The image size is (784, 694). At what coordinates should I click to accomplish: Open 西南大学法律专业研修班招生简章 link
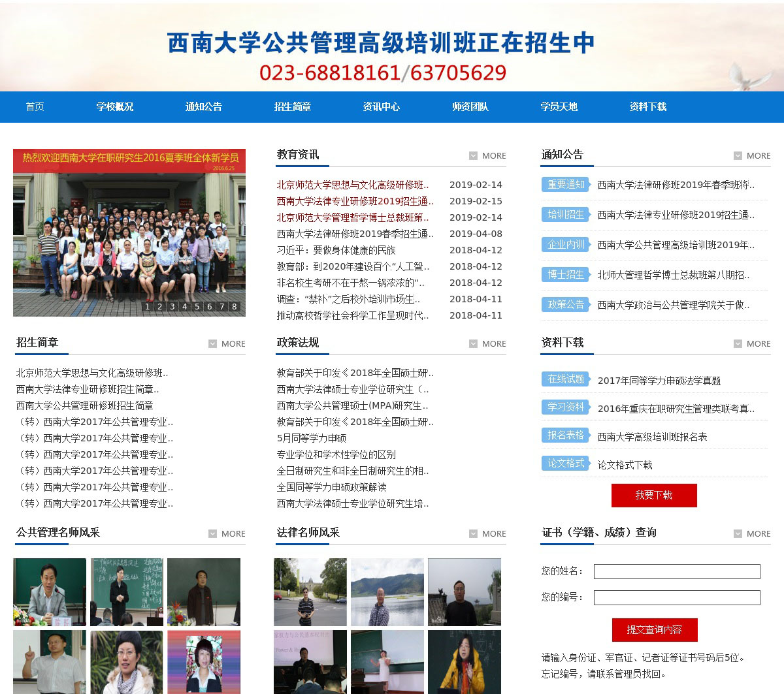(88, 389)
